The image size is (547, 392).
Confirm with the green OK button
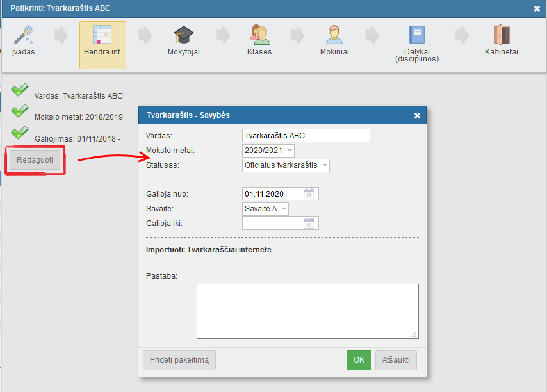click(359, 360)
